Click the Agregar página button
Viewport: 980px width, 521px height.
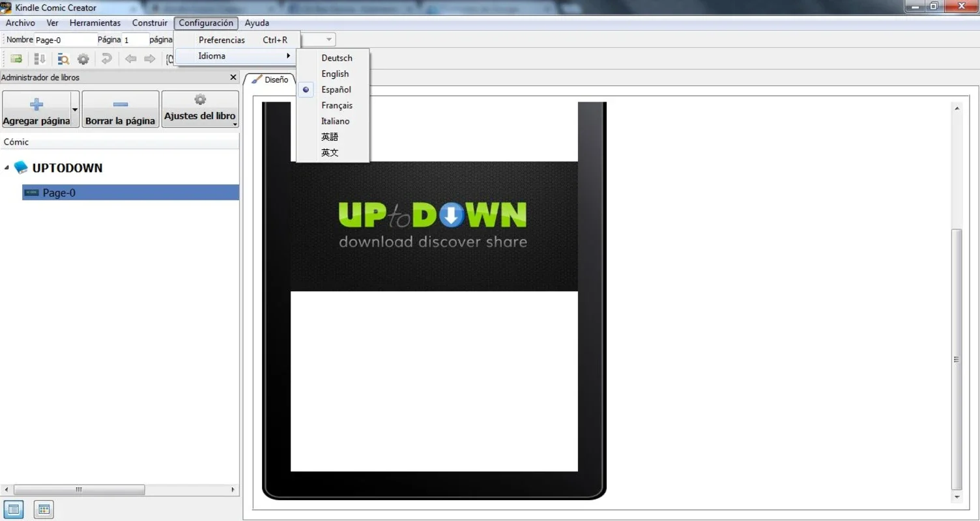pos(36,109)
